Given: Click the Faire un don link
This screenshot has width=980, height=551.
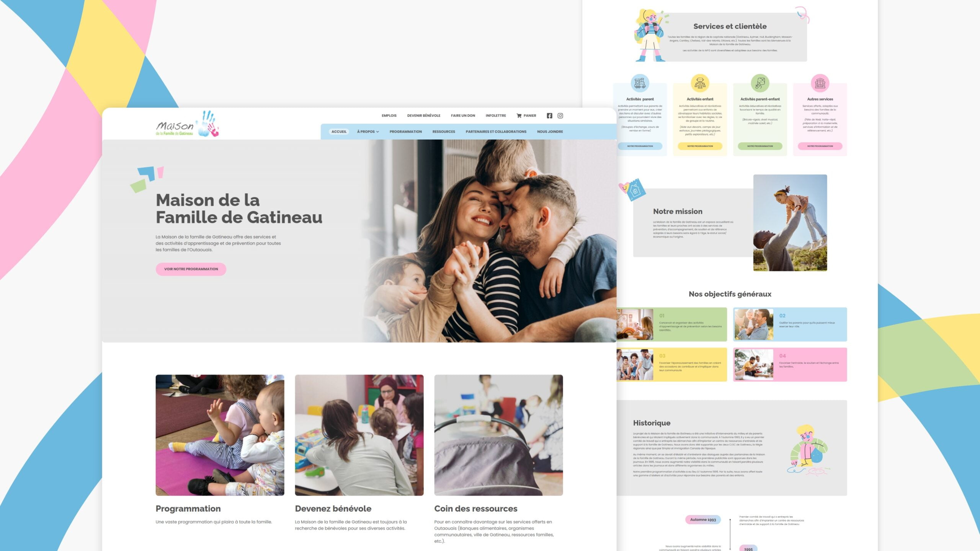Looking at the screenshot, I should [x=463, y=116].
